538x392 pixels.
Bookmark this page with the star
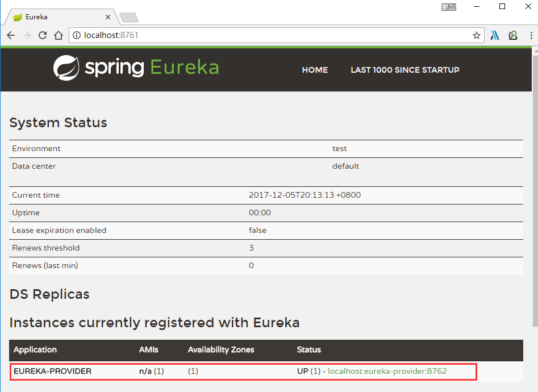click(x=476, y=35)
